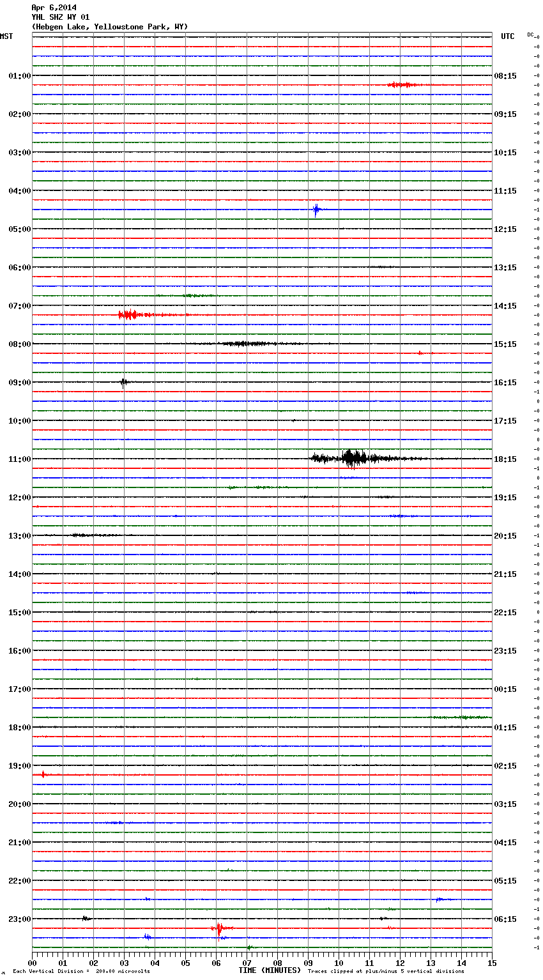Click the 14:15 UTC time label

tap(505, 306)
